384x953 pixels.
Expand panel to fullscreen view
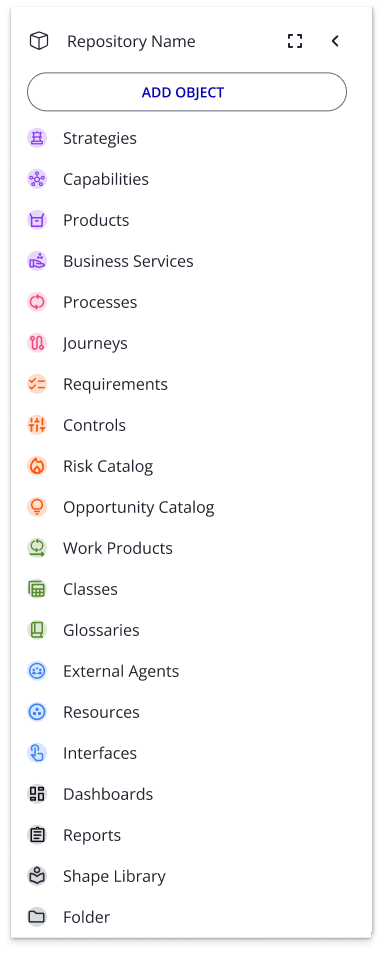[x=295, y=41]
